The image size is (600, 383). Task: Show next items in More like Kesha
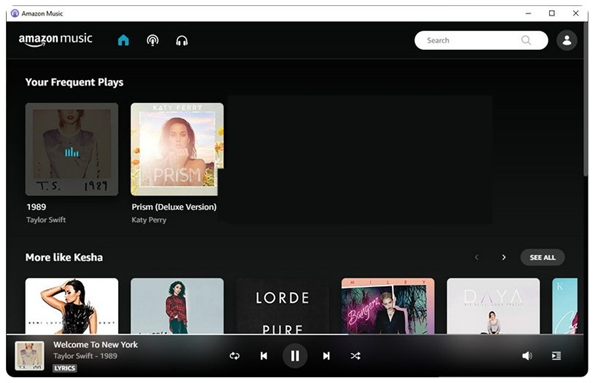(x=504, y=257)
